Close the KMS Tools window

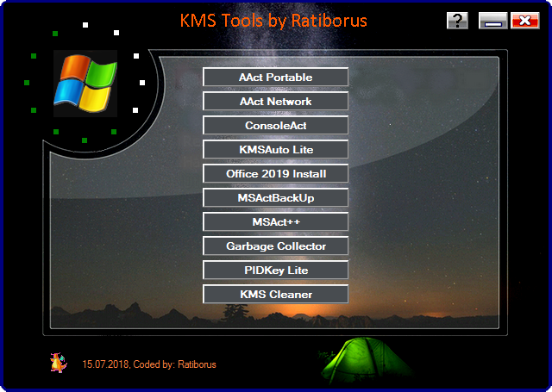(x=524, y=21)
